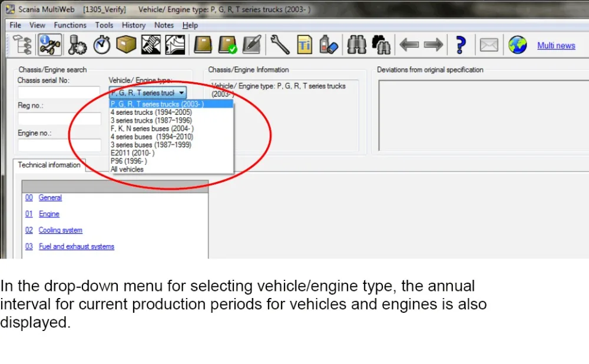589x364 pixels.
Task: Click the Deviations from original specification text box
Action: point(484,115)
